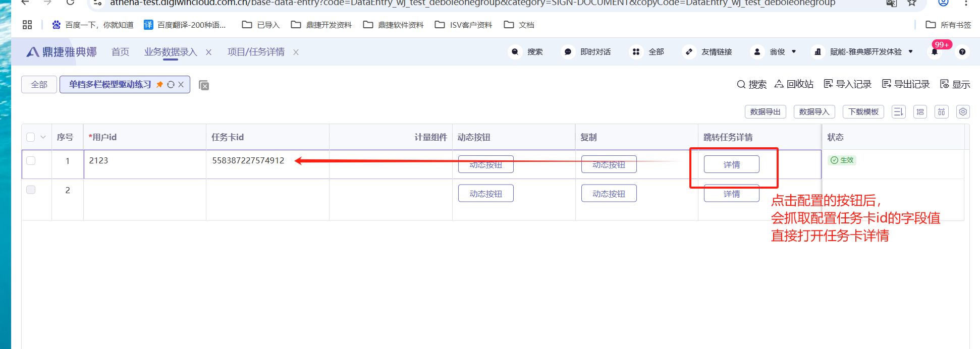The width and height of the screenshot is (980, 349).
Task: Click the row numbering icon in toolbar
Action: (920, 111)
